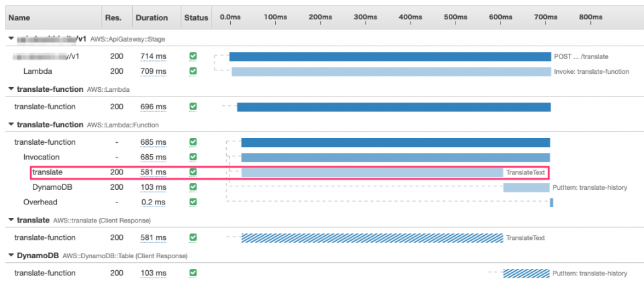Click the status check icon for the Invocation row
644x293 pixels.
(193, 158)
